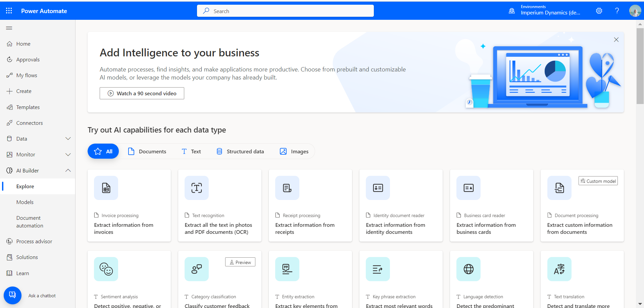This screenshot has width=644, height=308.
Task: Open the Sentiment analysis smiley icon
Action: tap(106, 269)
